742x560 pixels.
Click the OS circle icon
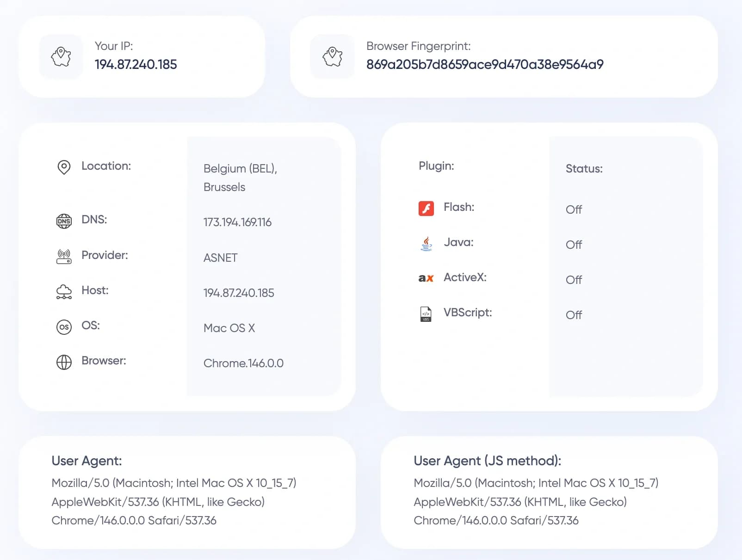[64, 327]
